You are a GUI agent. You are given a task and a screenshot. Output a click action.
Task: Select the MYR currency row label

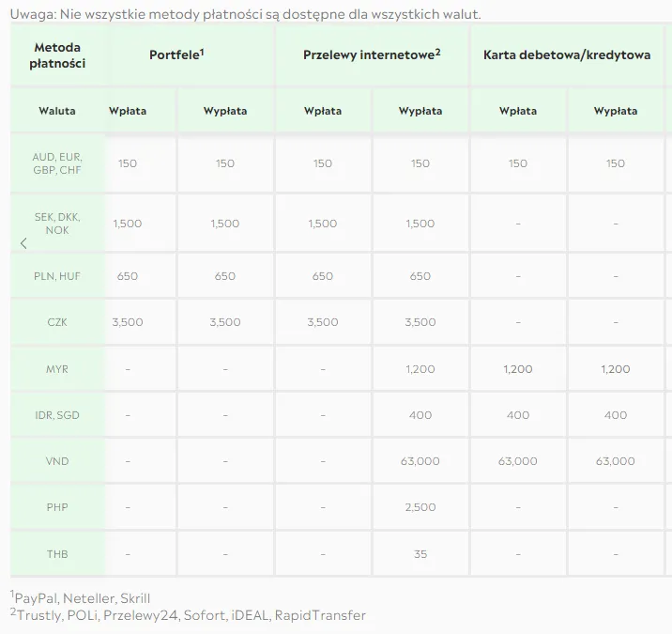click(57, 369)
